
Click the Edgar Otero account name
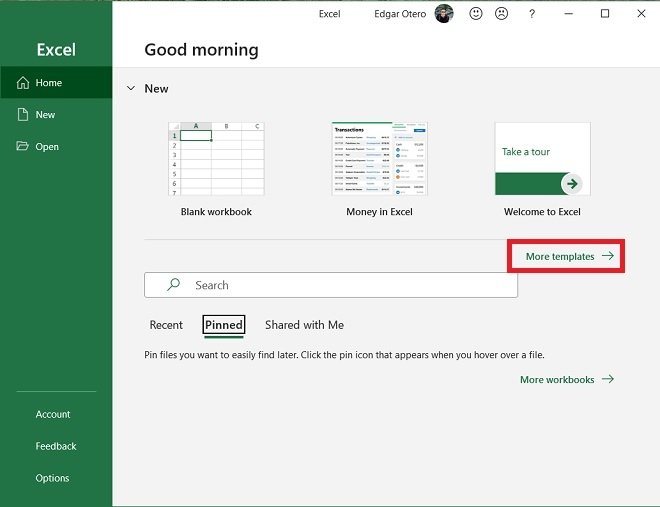pos(400,14)
